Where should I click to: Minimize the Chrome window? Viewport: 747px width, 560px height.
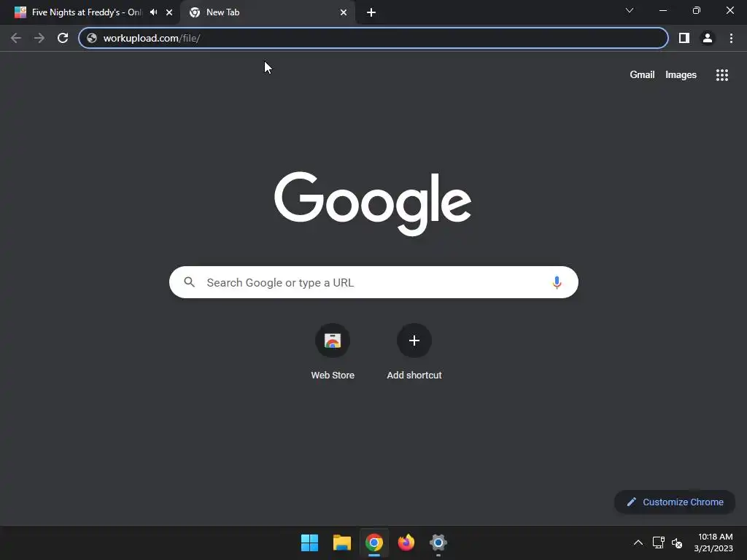tap(662, 10)
